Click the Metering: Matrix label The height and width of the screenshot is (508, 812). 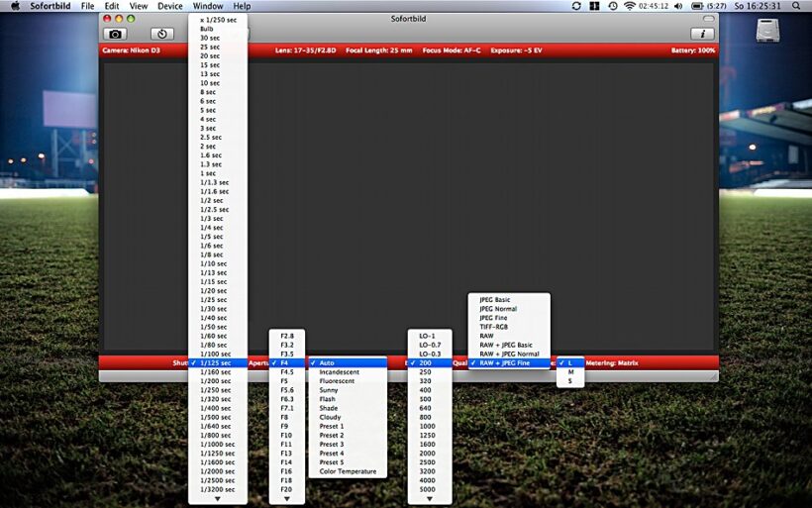[x=612, y=362]
